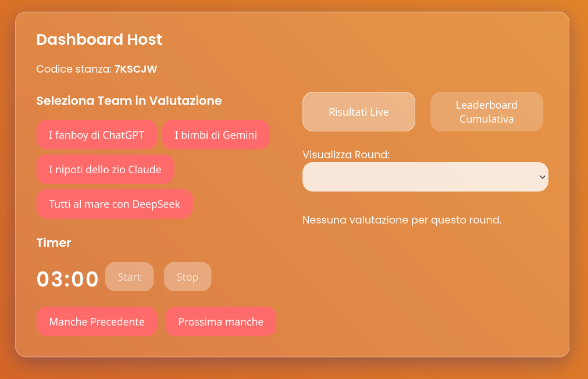
Task: Select Tutti al mare con DeepSeek team
Action: (115, 204)
